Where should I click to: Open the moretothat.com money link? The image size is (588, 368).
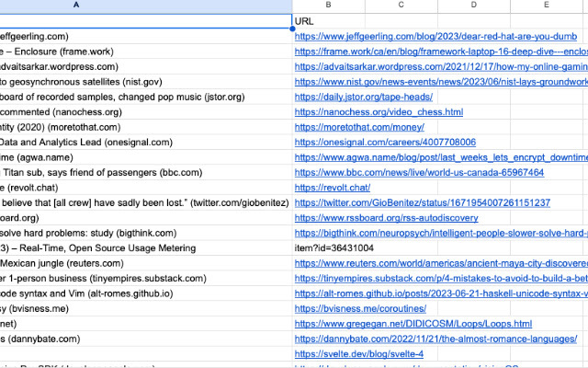pyautogui.click(x=359, y=127)
